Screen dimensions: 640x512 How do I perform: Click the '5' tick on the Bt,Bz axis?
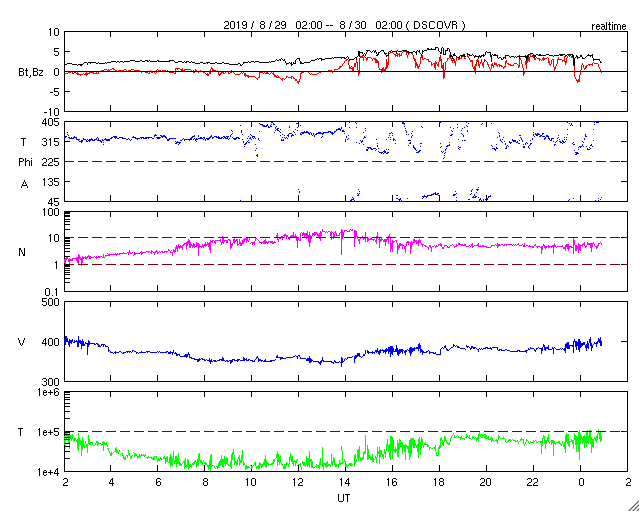pyautogui.click(x=57, y=52)
